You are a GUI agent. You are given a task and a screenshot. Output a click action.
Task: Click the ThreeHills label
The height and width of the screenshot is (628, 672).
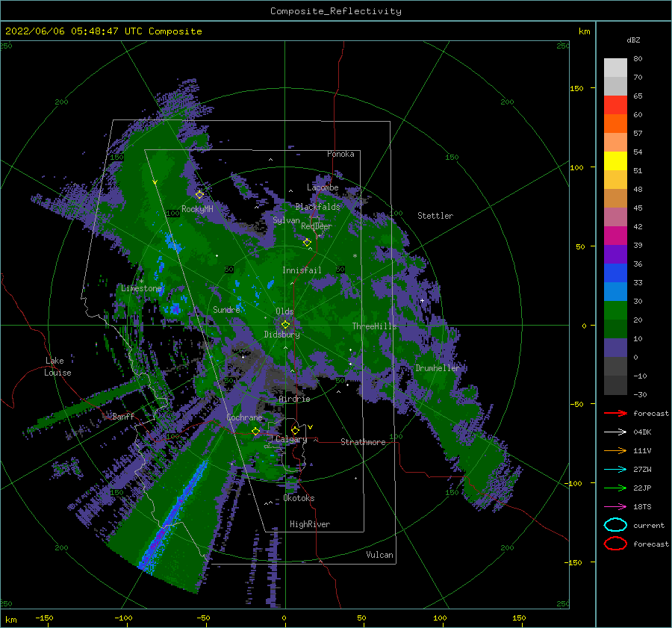374,326
